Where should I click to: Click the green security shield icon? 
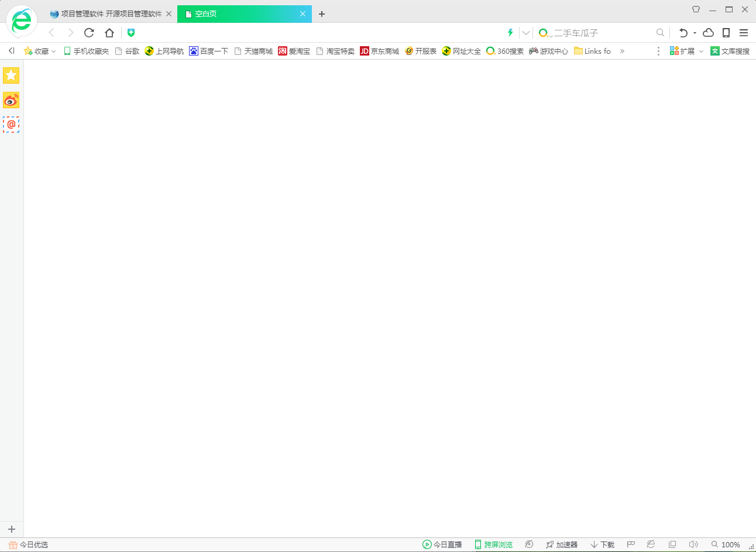pyautogui.click(x=131, y=33)
